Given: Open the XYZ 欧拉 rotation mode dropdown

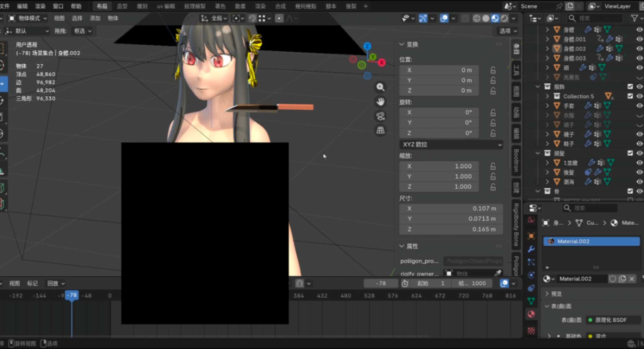Looking at the screenshot, I should pyautogui.click(x=451, y=144).
